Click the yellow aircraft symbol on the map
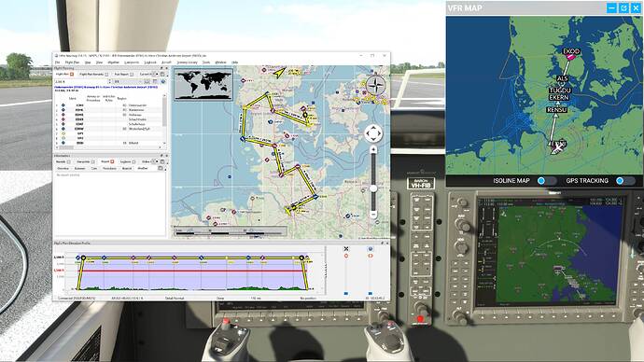Image resolution: width=644 pixels, height=362 pixels. click(x=280, y=73)
